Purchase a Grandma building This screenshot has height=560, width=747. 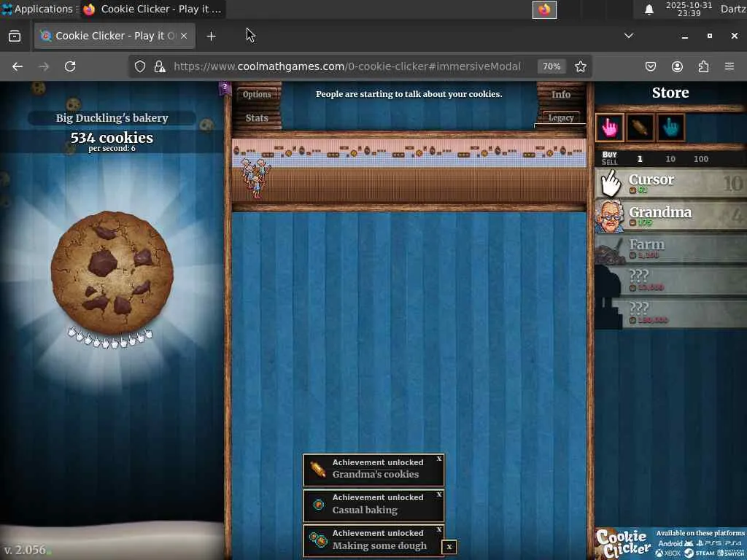(x=671, y=216)
